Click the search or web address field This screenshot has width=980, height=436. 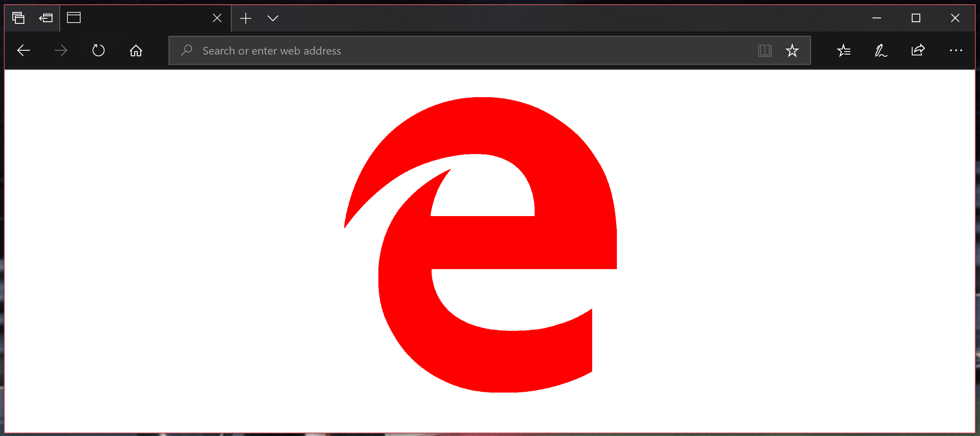click(x=469, y=51)
